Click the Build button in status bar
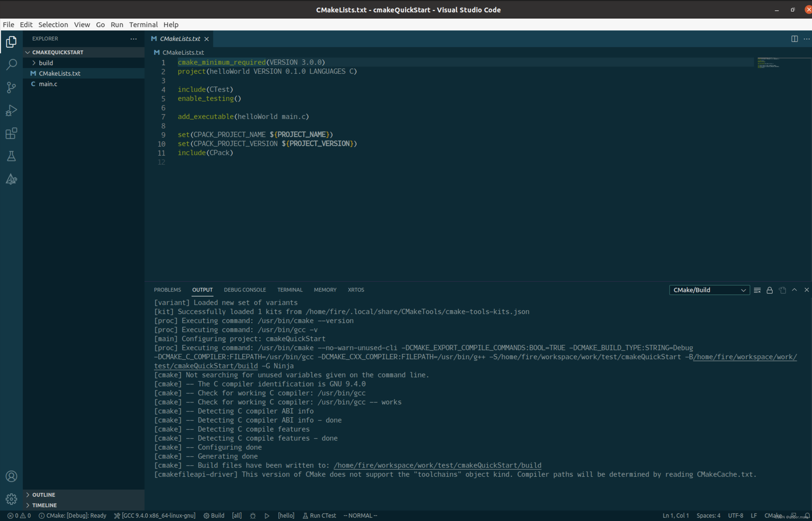The width and height of the screenshot is (812, 521). (214, 516)
